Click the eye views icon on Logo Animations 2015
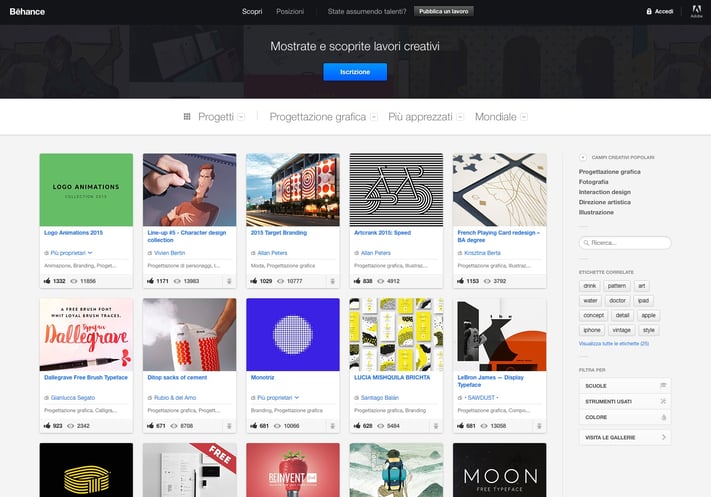This screenshot has width=711, height=497. click(x=74, y=281)
